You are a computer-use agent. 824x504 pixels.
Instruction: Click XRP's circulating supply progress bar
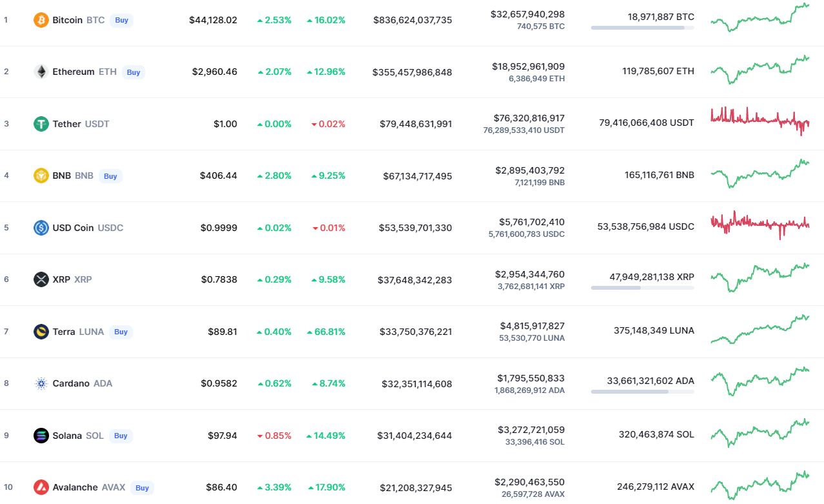click(642, 288)
